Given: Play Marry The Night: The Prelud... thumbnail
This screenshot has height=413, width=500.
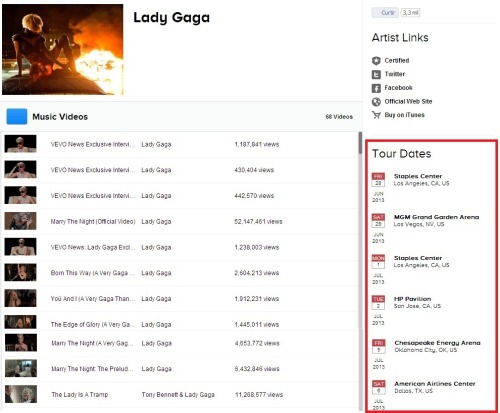Looking at the screenshot, I should pos(21,368).
